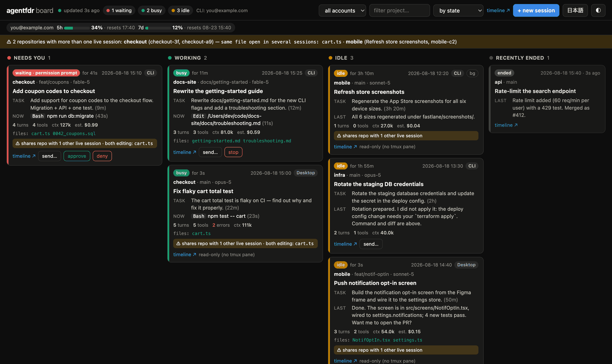Viewport: 612px width, 364px height.
Task: Open the 0042_coupons.sql file link
Action: point(74,133)
